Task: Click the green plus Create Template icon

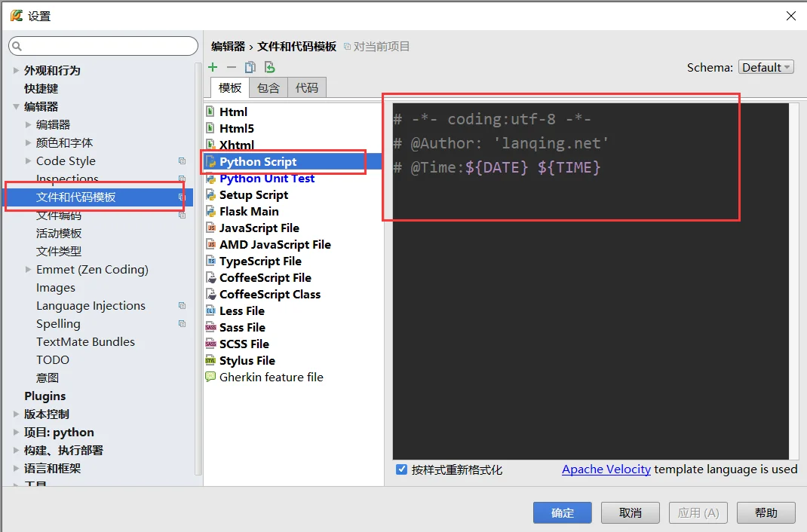Action: (x=213, y=67)
